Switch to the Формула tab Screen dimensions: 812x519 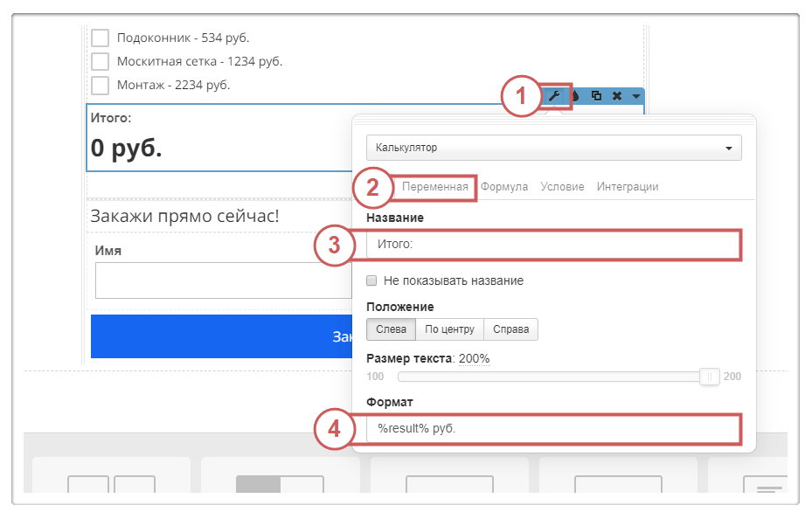coord(504,186)
